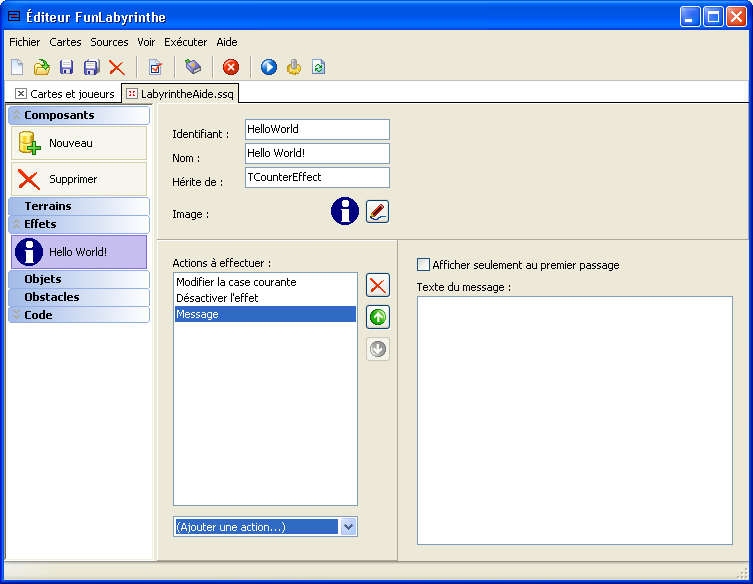Switch to the 'Cartes et joueurs' tab
This screenshot has width=753, height=584.
(x=64, y=93)
